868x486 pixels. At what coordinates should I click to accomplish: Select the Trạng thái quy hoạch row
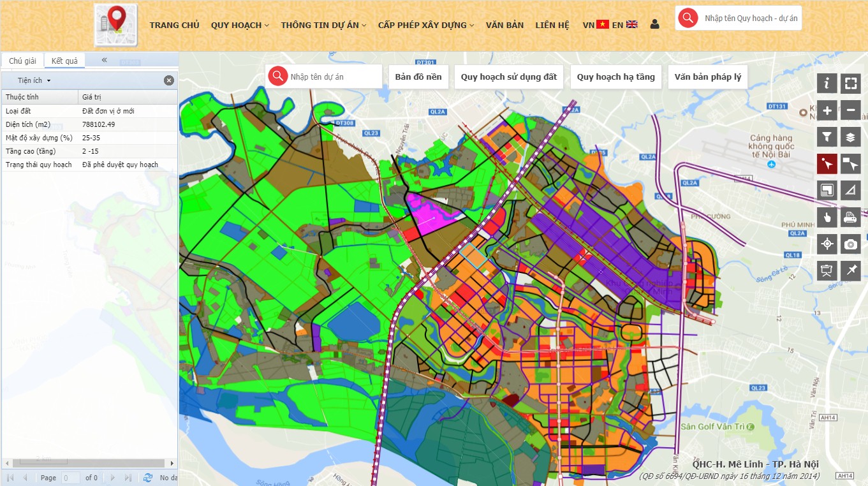coord(89,165)
